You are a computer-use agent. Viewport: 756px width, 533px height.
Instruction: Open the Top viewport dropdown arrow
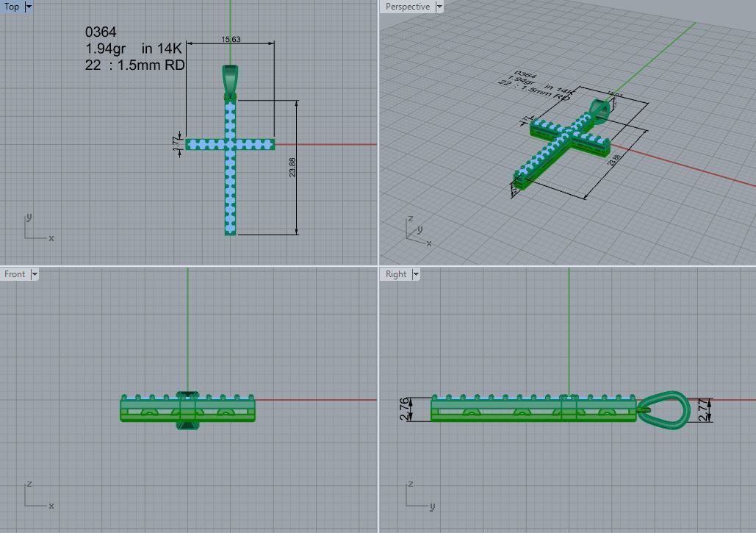[29, 7]
